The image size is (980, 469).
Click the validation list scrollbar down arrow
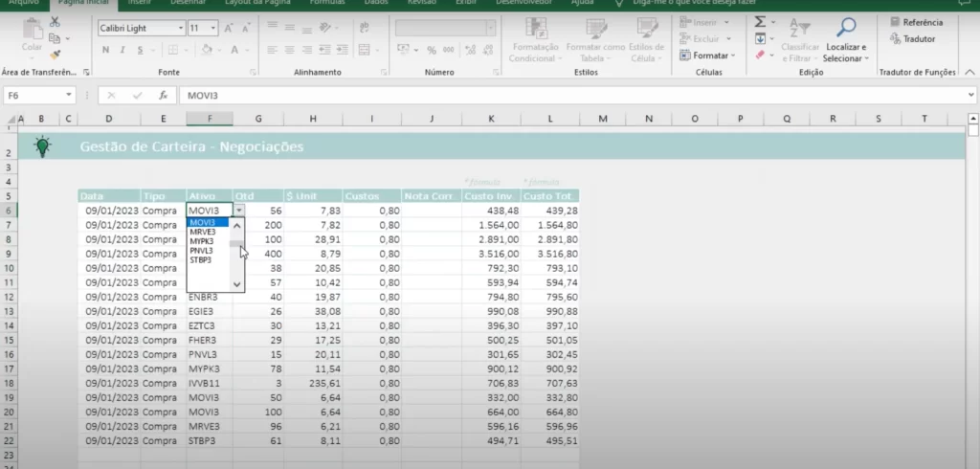point(238,284)
